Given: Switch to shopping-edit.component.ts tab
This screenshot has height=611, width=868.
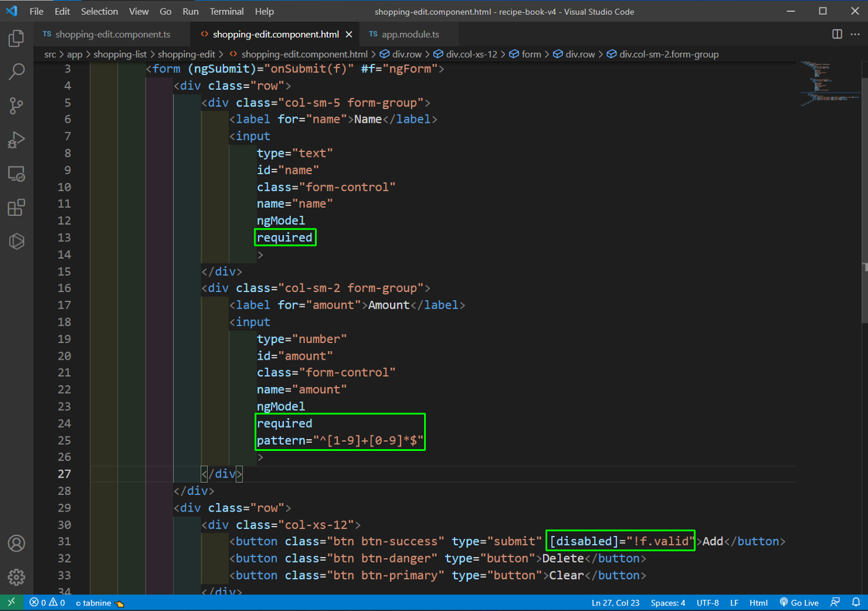Looking at the screenshot, I should tap(112, 34).
